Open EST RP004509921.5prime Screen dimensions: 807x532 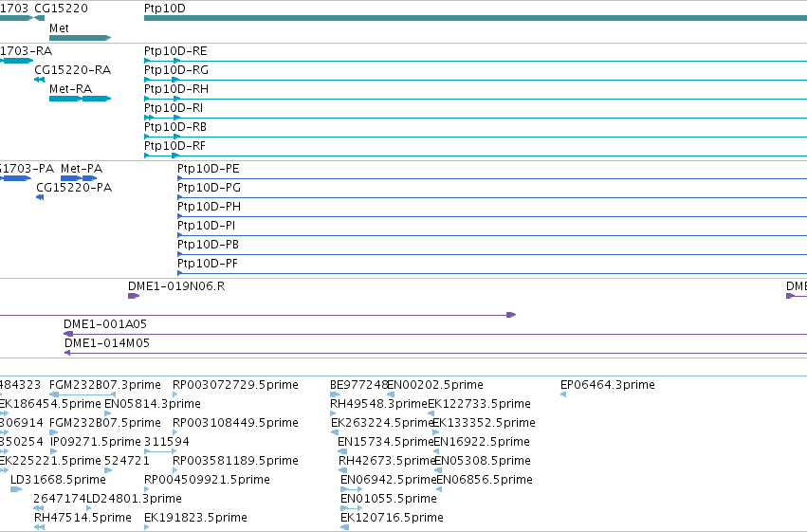(207, 480)
